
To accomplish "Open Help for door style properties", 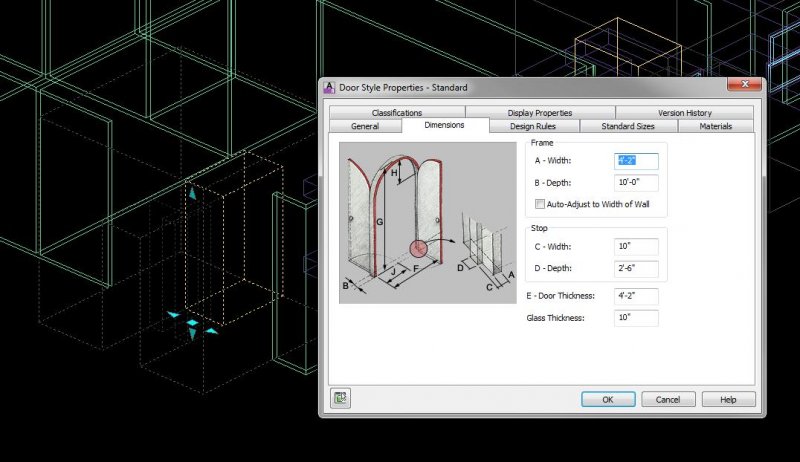I will (728, 399).
